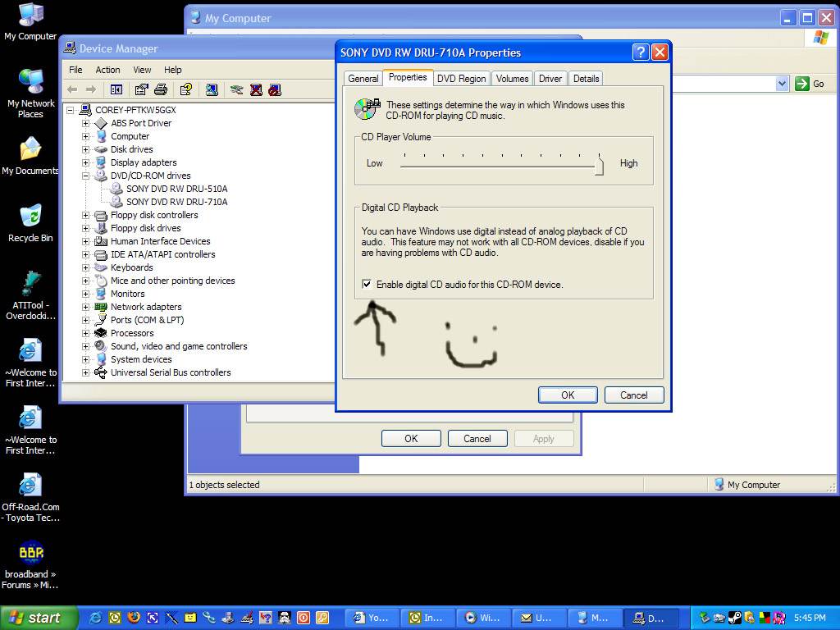This screenshot has height=630, width=840.
Task: Expand the Processors node
Action: pos(85,333)
